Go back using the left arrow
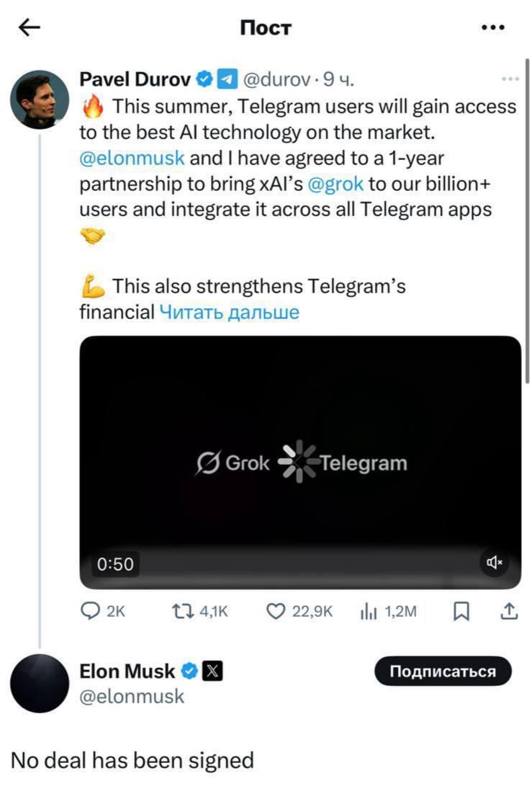Screen dimensions: 532x794 point(30,27)
